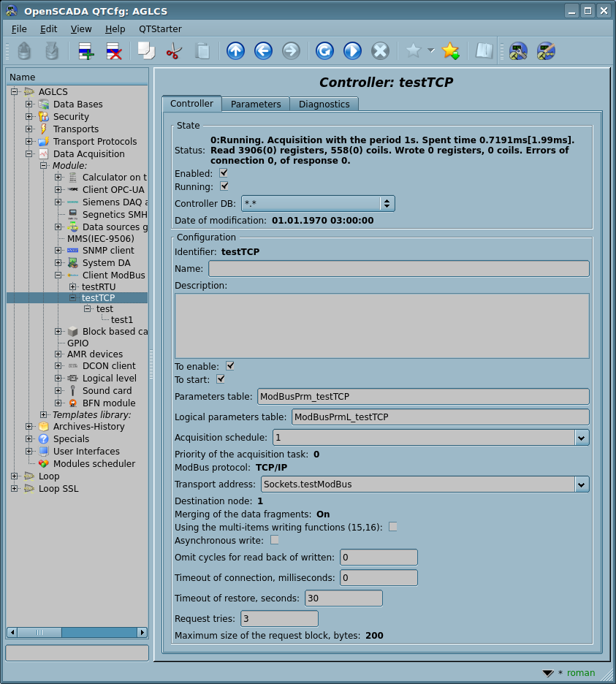Open the View menu
This screenshot has height=684, width=616.
click(81, 28)
